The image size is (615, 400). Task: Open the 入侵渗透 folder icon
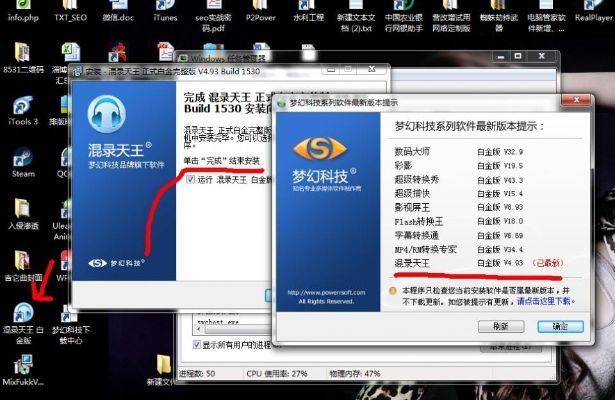point(22,211)
